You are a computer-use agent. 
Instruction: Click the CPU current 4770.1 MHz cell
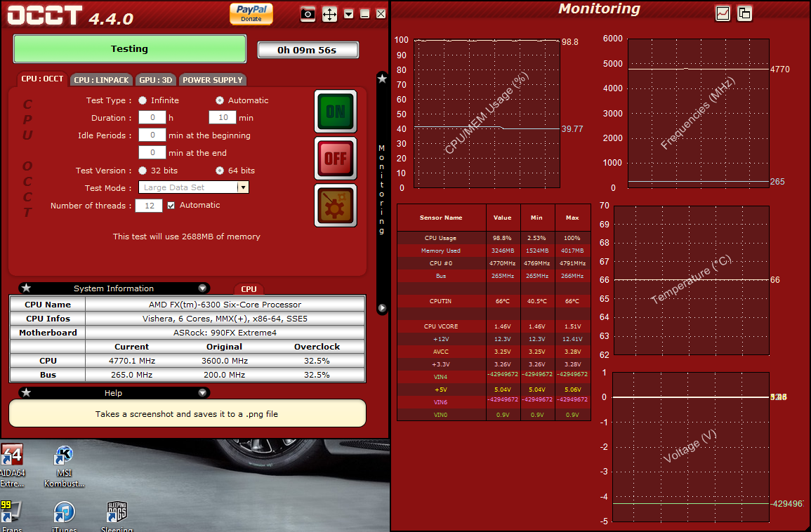pyautogui.click(x=132, y=361)
